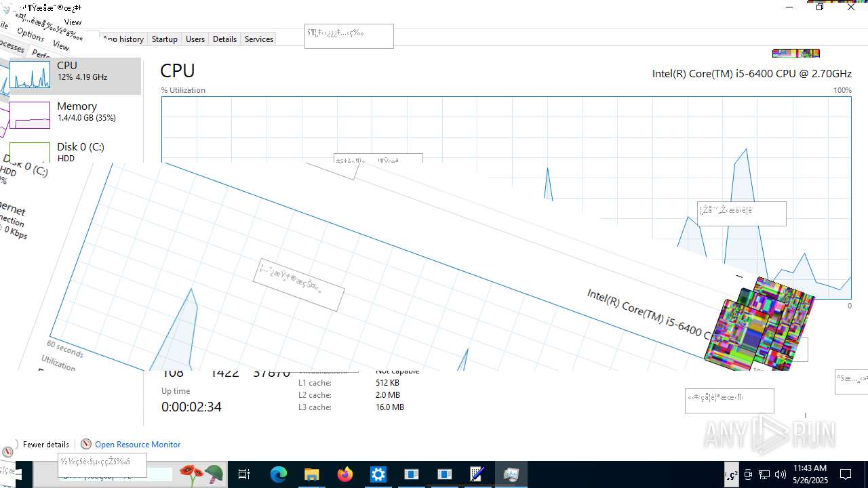Click the large CPU heading
Screen dimensions: 868x488
pos(178,70)
